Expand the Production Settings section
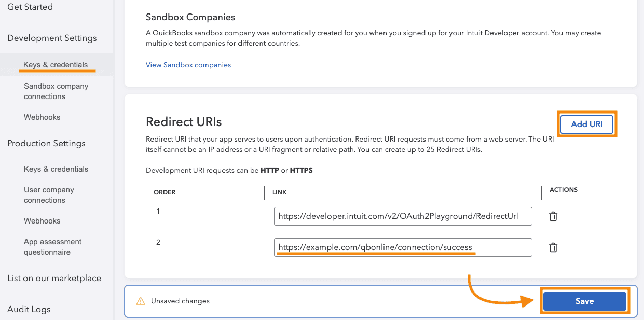The width and height of the screenshot is (644, 320). tap(46, 143)
